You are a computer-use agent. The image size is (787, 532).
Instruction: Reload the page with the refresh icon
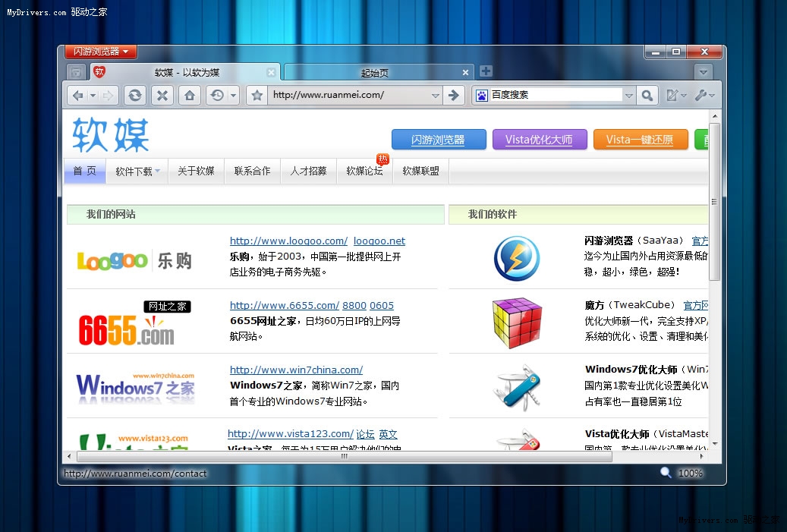134,96
